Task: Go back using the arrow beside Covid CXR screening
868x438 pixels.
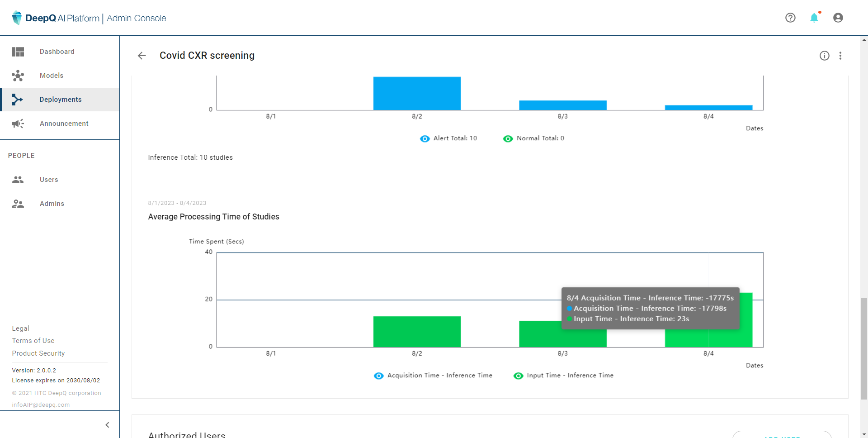Action: tap(142, 56)
